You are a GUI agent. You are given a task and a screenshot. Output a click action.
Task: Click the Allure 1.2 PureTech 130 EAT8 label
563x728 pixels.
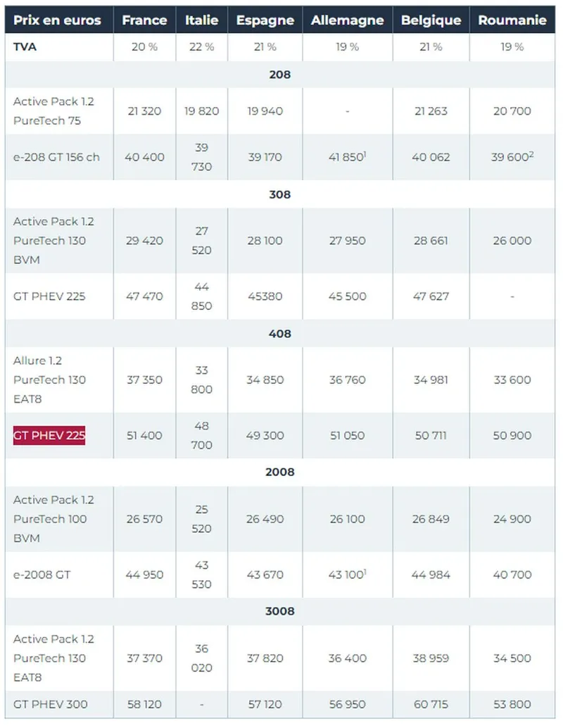(50, 379)
